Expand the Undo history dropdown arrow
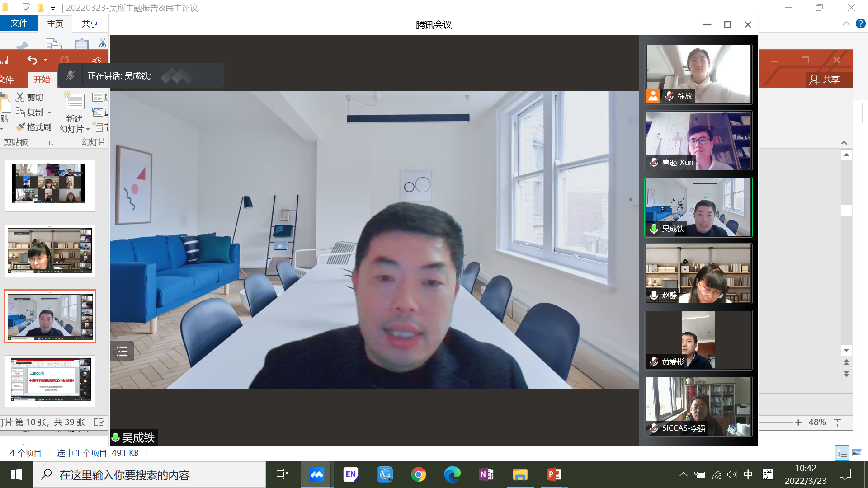The image size is (868, 488). coord(45,60)
